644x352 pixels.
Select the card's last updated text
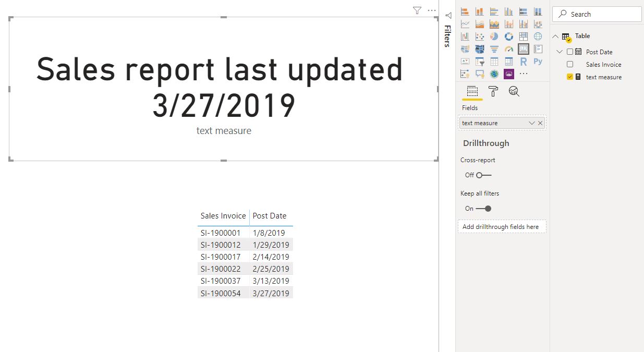(220, 88)
